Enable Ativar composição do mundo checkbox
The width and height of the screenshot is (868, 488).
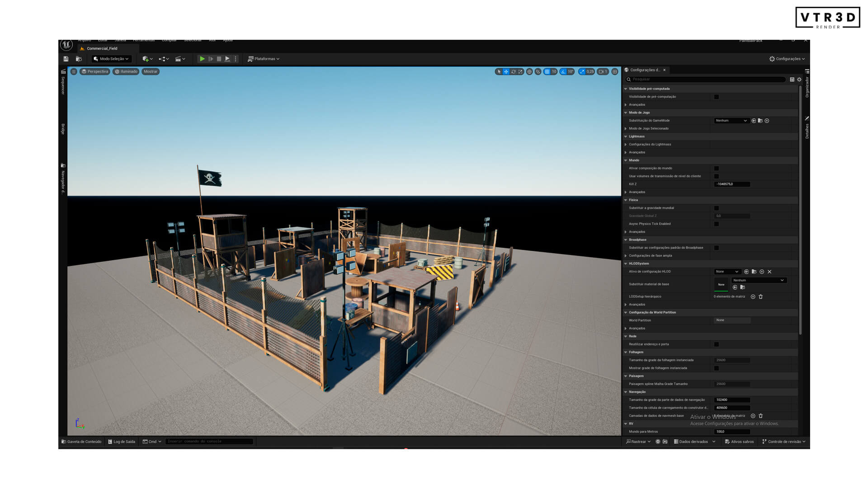coord(717,168)
